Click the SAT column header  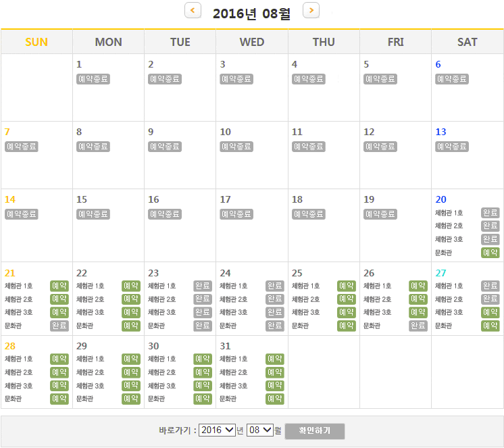(x=468, y=42)
